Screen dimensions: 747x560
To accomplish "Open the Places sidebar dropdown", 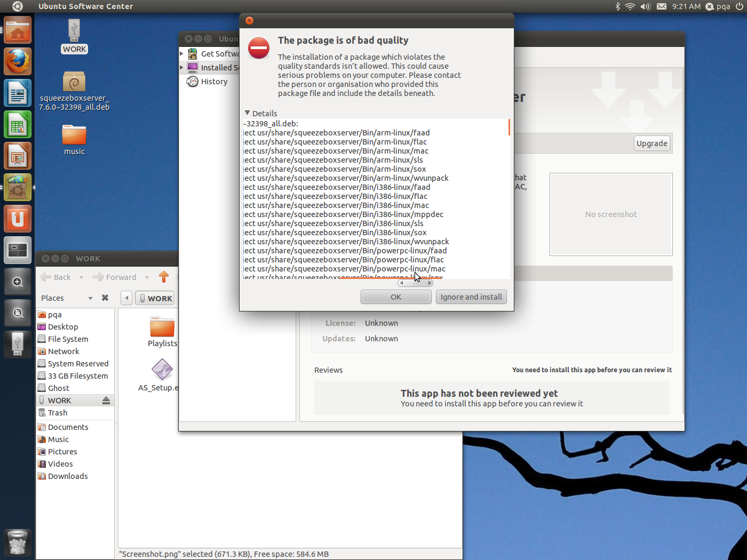I will point(90,298).
